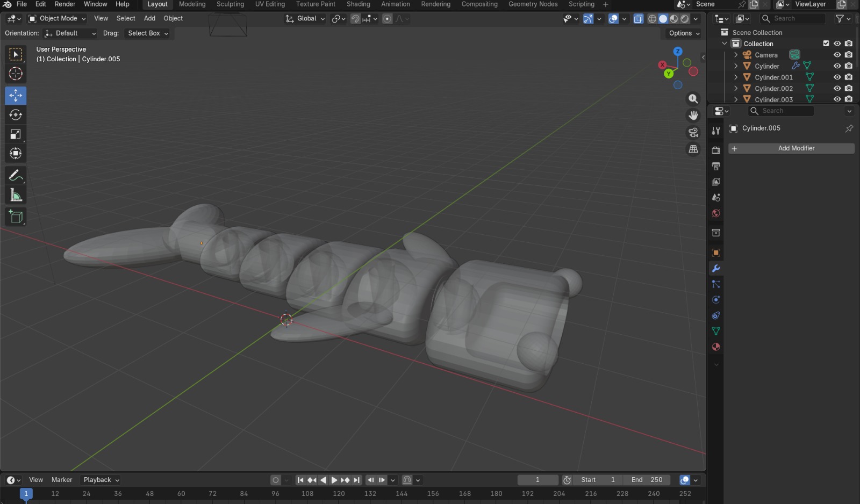The height and width of the screenshot is (504, 860).
Task: Open the Object properties tab
Action: (x=716, y=253)
